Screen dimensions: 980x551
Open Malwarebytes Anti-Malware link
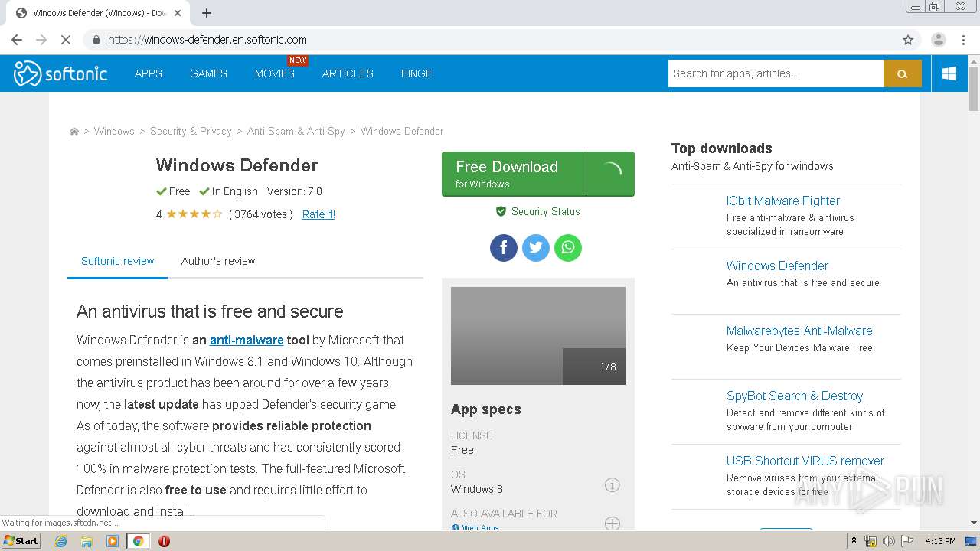(x=799, y=331)
